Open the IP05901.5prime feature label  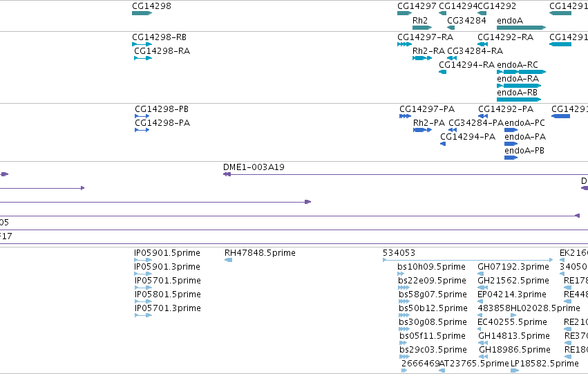(x=167, y=253)
